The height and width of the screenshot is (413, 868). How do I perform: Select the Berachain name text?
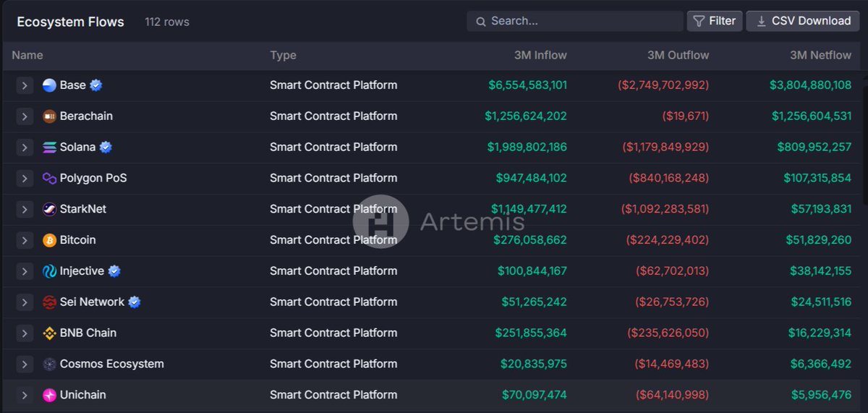pyautogui.click(x=86, y=116)
